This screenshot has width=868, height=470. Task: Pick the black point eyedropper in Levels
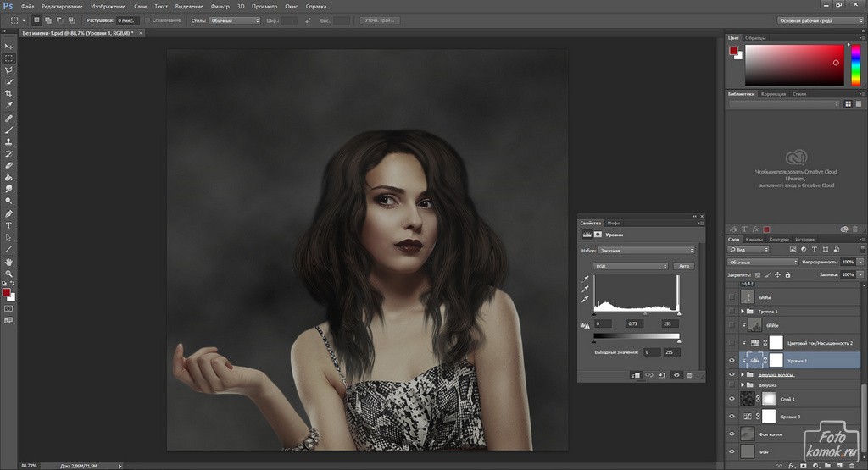585,279
